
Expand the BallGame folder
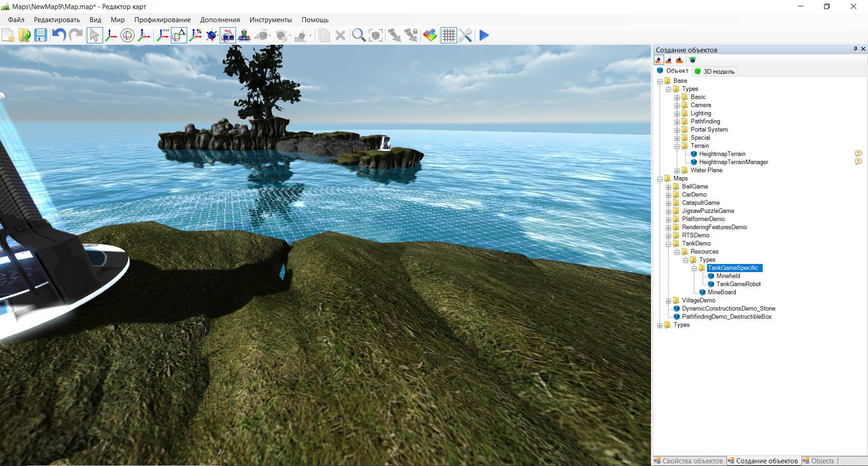point(669,187)
